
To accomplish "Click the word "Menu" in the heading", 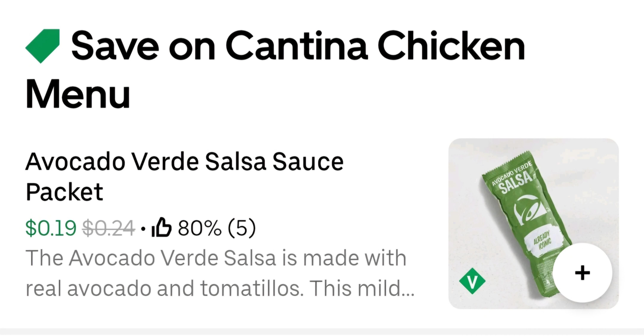I will pyautogui.click(x=78, y=94).
